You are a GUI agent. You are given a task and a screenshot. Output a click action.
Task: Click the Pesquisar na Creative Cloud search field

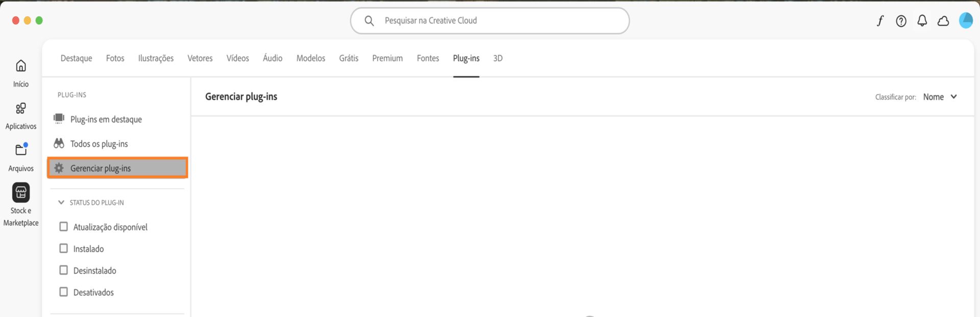tap(489, 20)
